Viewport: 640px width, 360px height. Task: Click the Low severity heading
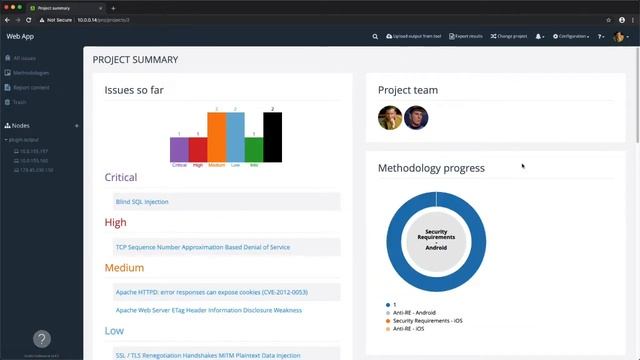[114, 331]
